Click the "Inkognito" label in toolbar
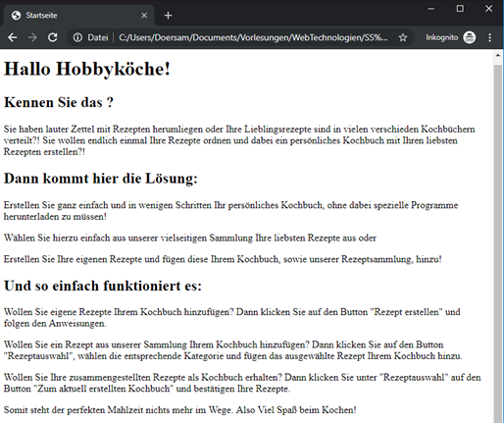 [x=442, y=37]
